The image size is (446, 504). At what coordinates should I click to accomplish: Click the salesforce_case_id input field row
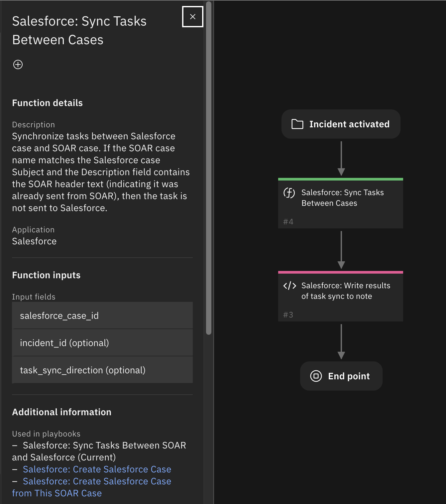102,315
